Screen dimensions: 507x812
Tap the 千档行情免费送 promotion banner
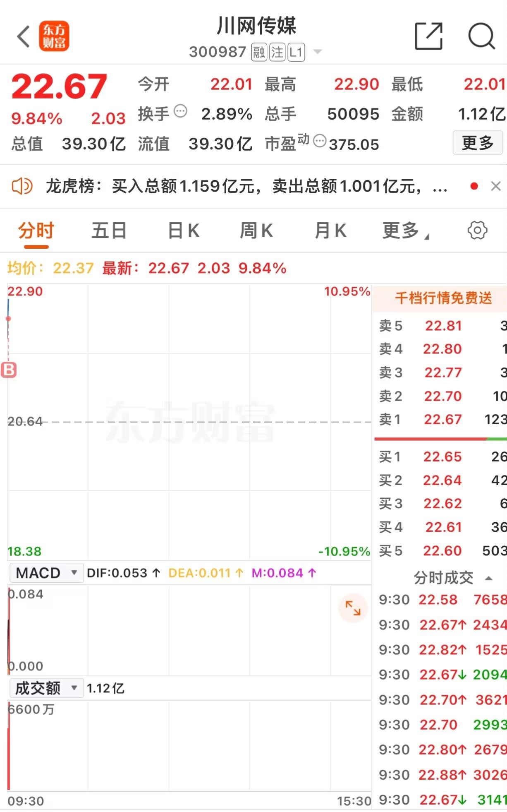coord(440,298)
